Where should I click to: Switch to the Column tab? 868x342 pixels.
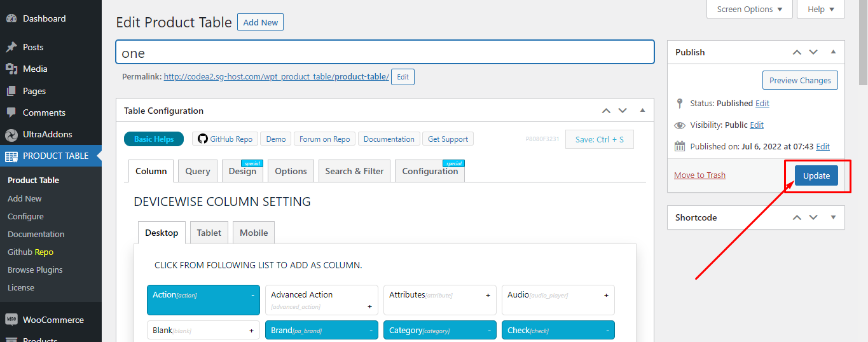coord(151,171)
